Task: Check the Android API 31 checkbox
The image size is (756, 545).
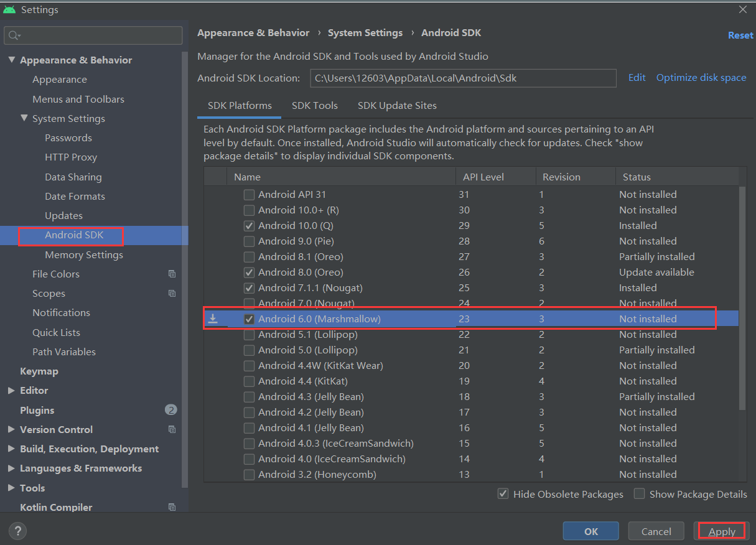Action: click(x=249, y=194)
